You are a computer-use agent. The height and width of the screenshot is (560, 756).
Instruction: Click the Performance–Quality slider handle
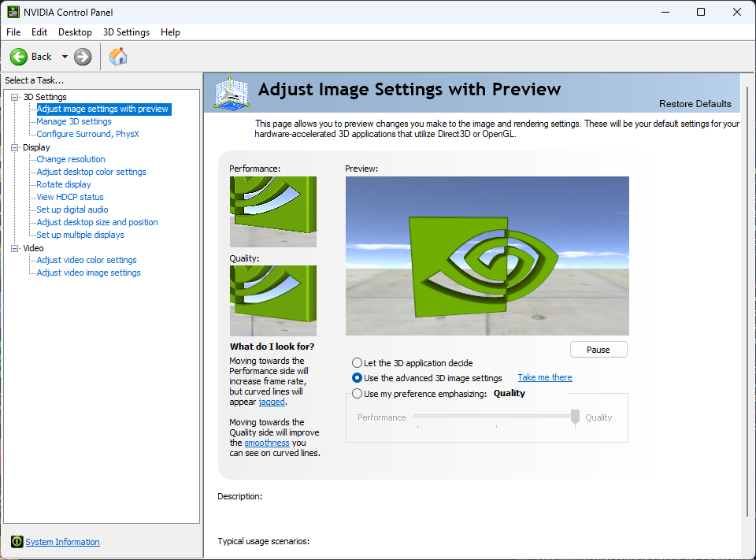(x=576, y=417)
